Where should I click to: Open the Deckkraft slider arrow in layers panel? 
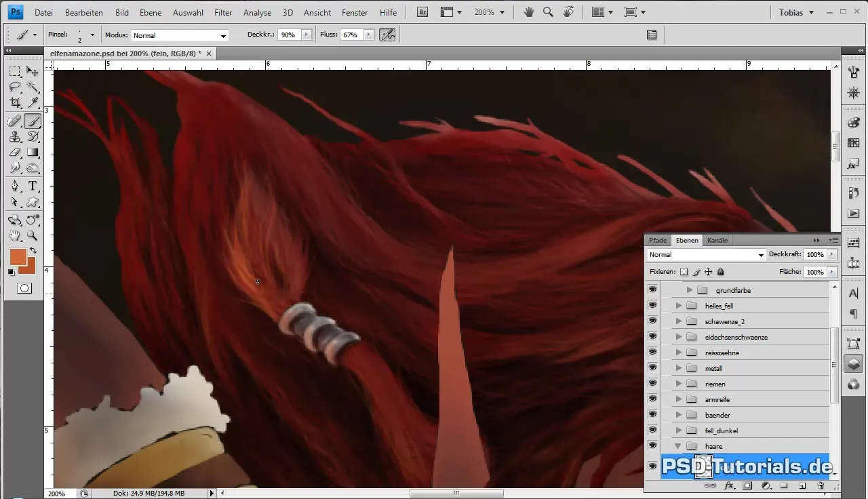[x=832, y=255]
